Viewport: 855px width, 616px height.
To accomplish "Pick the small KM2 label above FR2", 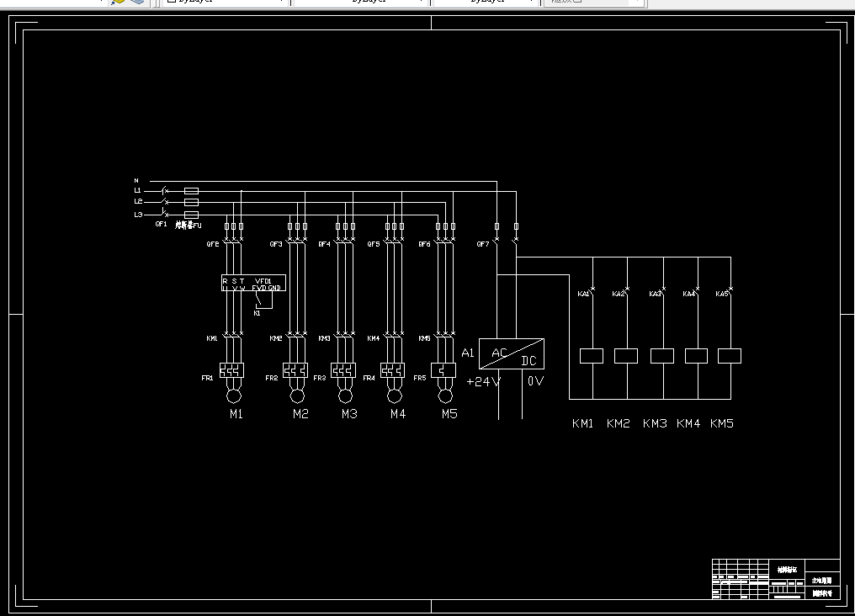I will [276, 338].
